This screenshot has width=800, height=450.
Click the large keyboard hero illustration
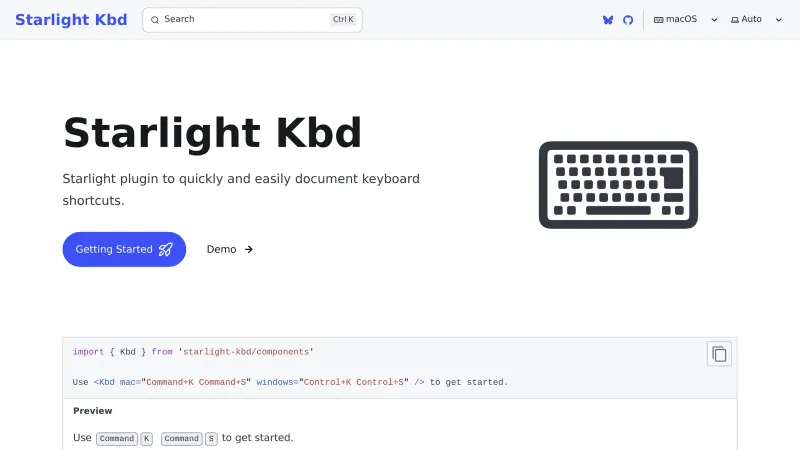pyautogui.click(x=618, y=184)
